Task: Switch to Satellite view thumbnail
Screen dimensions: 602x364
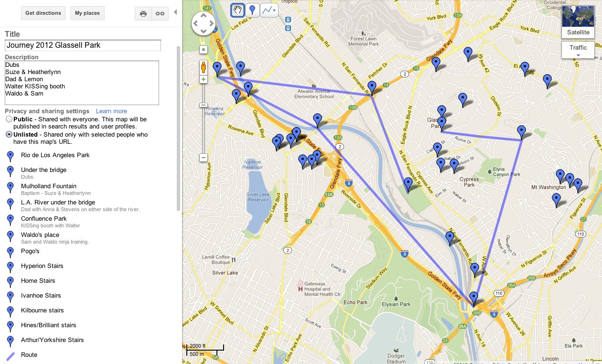Action: point(578,21)
